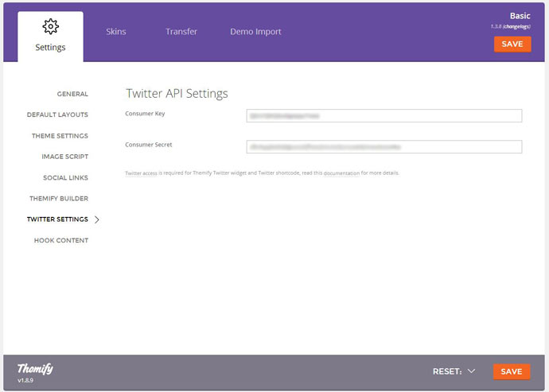Image resolution: width=549 pixels, height=392 pixels.
Task: Focus the Consumer Key field
Action: tap(384, 116)
